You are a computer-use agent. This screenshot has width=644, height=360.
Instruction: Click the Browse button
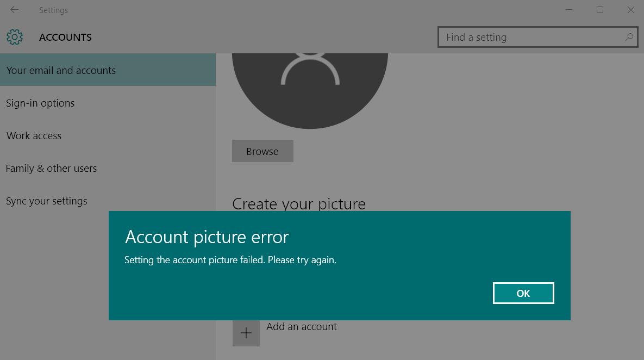262,151
